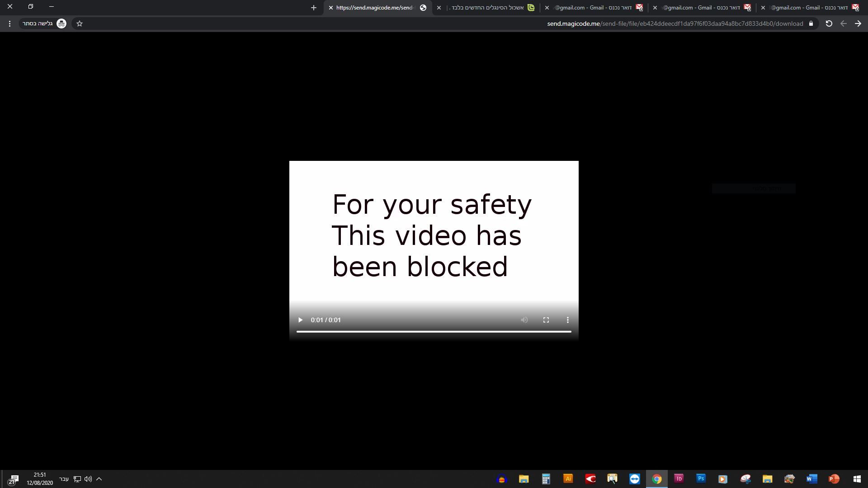Click the incognito mode indicator button
This screenshot has width=868, height=488.
44,23
